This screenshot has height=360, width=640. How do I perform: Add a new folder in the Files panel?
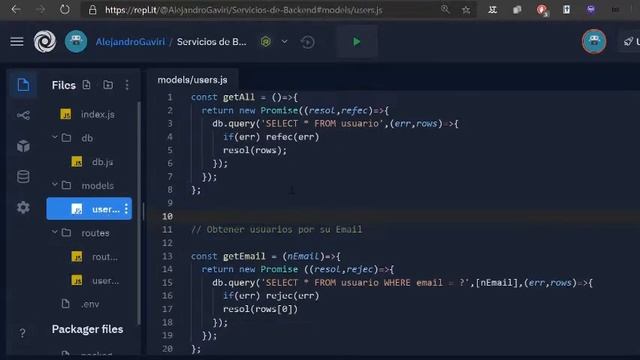tap(108, 85)
